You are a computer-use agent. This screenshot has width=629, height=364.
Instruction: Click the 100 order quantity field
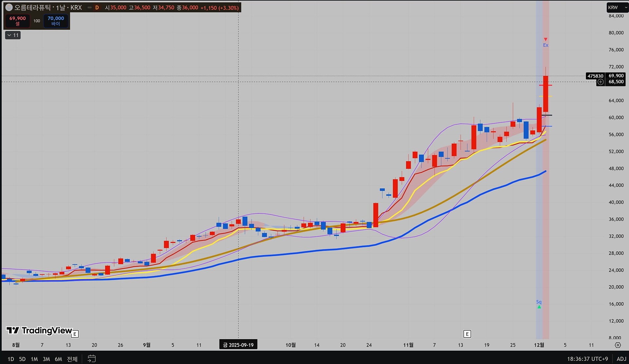click(37, 21)
